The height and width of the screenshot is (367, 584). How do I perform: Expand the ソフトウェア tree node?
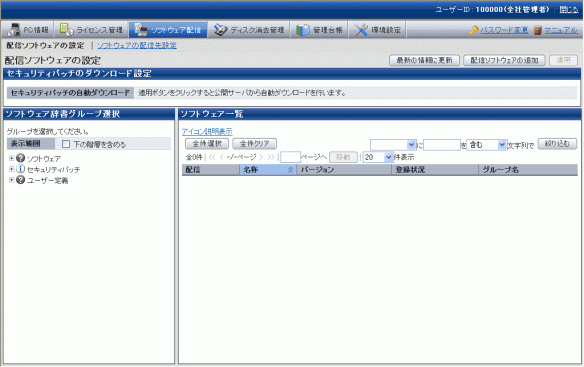(12, 158)
